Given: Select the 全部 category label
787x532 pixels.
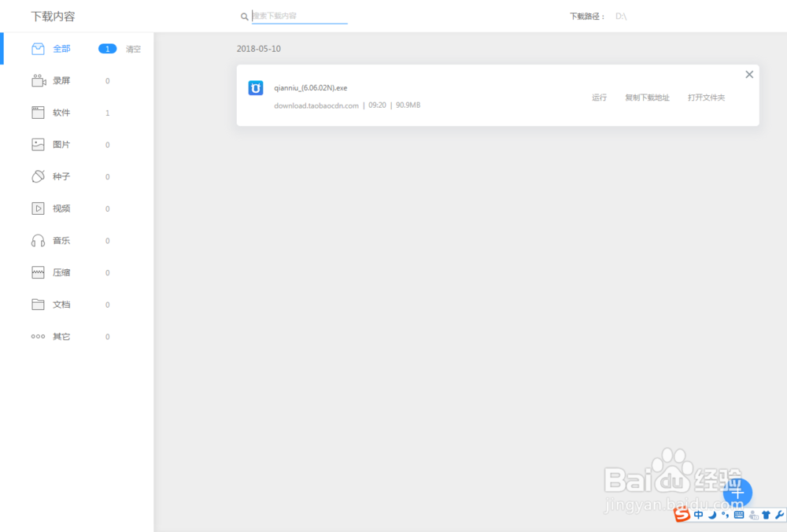Looking at the screenshot, I should point(61,49).
